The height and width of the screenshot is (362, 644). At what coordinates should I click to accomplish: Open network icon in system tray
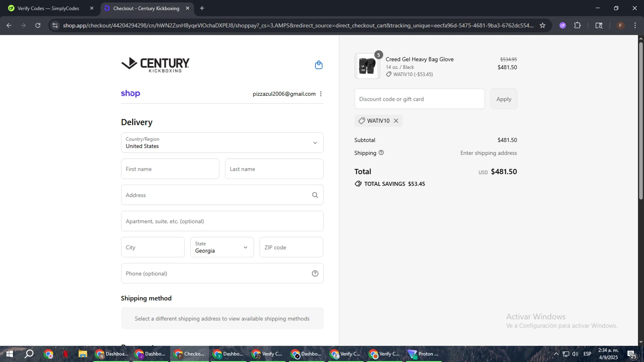pyautogui.click(x=566, y=354)
